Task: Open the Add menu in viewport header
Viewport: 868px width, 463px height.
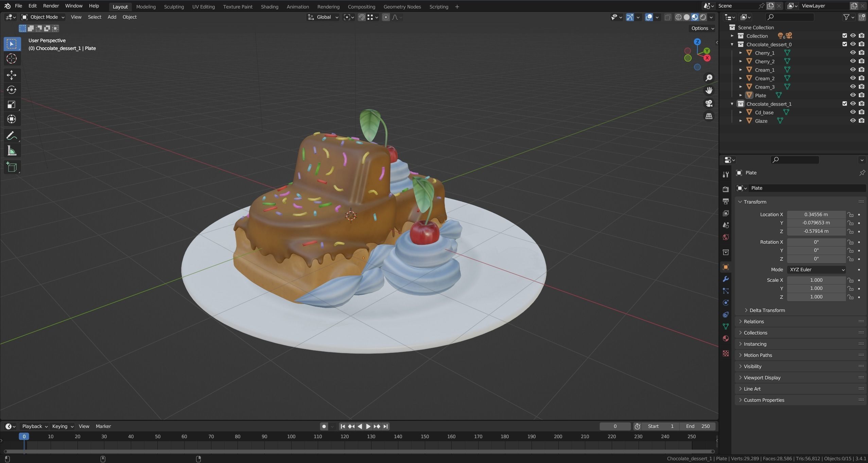Action: click(112, 17)
